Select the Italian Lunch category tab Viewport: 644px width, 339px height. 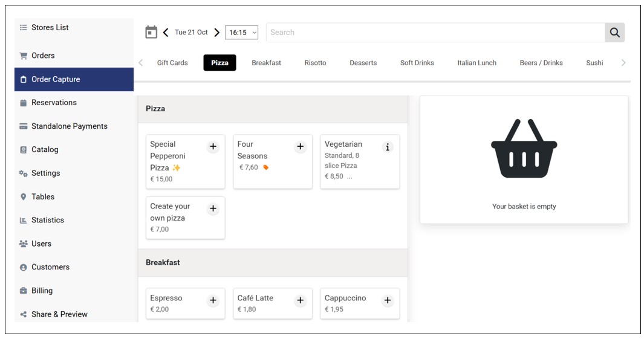pyautogui.click(x=476, y=63)
